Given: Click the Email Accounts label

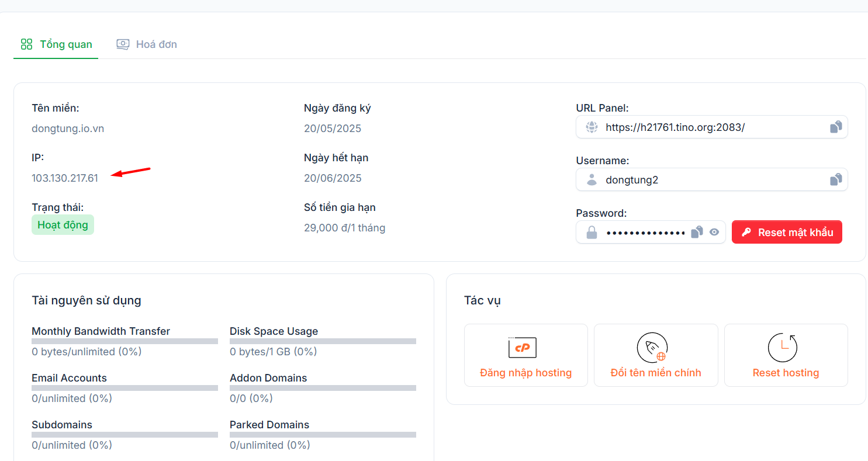Looking at the screenshot, I should 69,378.
